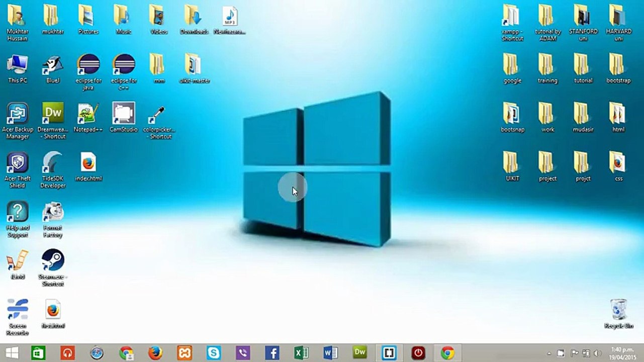The width and height of the screenshot is (644, 362).
Task: Select the index.html file on desktop
Action: pos(88,166)
